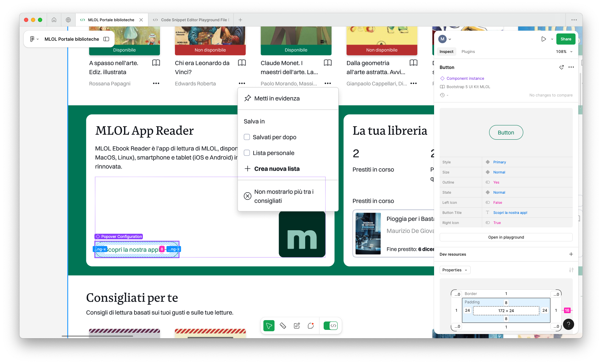Click the Open in playground button
The width and height of the screenshot is (602, 364).
(506, 237)
